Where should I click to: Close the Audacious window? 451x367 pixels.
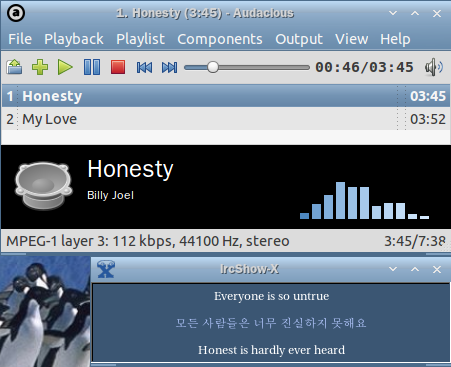pos(437,14)
